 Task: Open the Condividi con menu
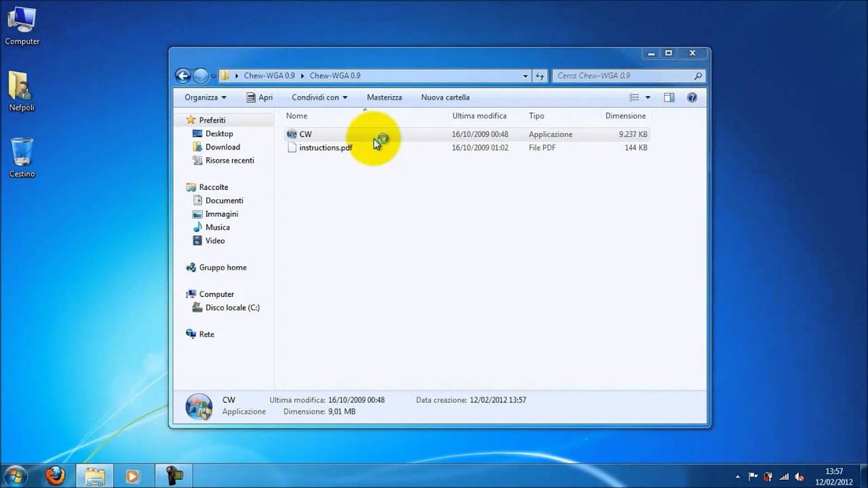pos(319,98)
